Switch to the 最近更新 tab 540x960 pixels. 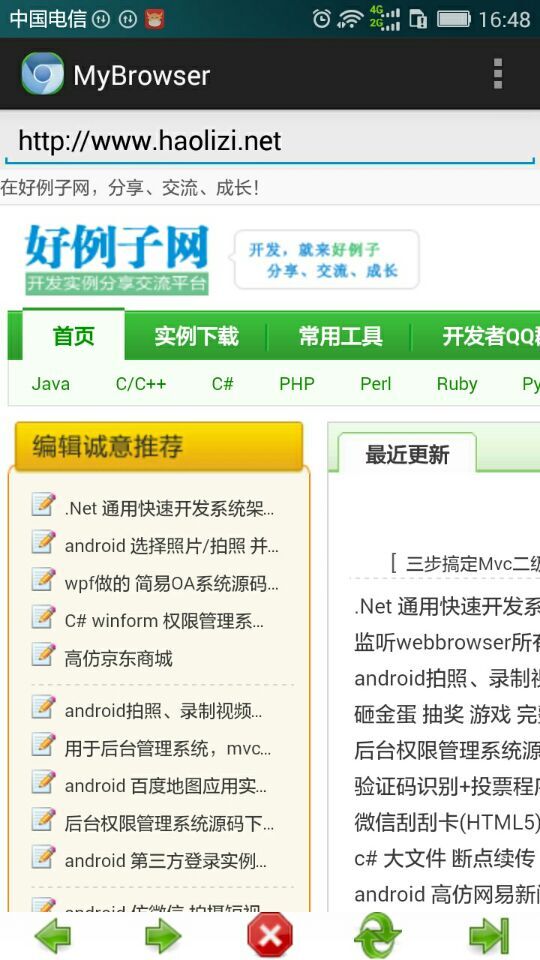(x=407, y=454)
